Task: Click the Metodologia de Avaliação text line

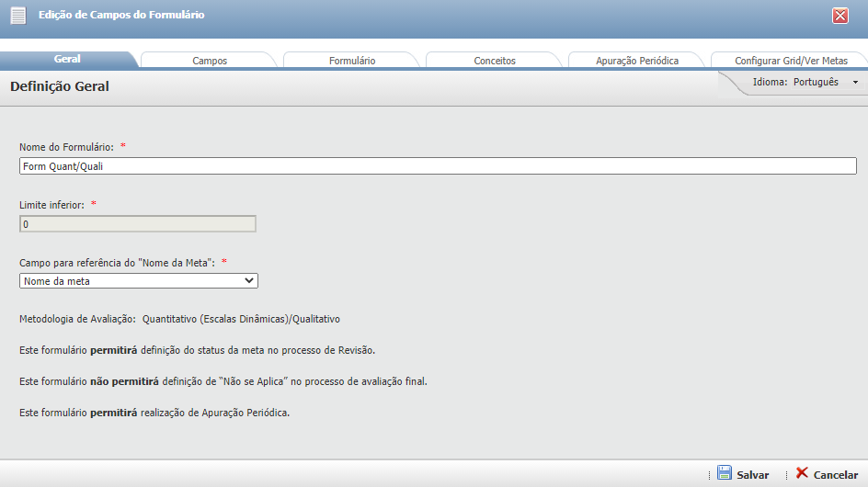Action: (x=180, y=319)
